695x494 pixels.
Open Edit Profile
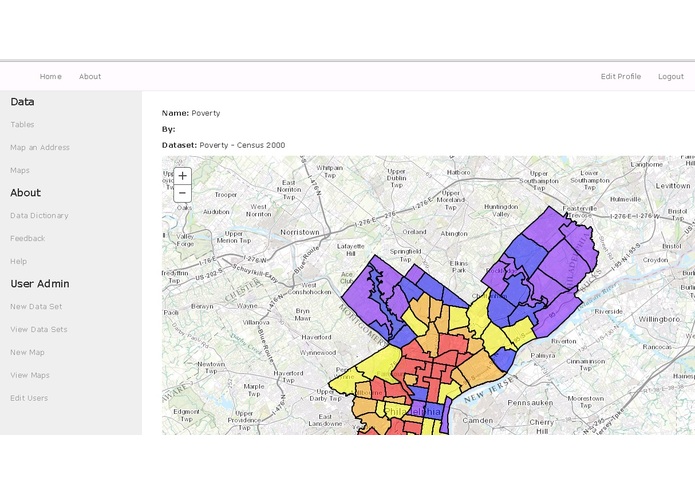621,77
